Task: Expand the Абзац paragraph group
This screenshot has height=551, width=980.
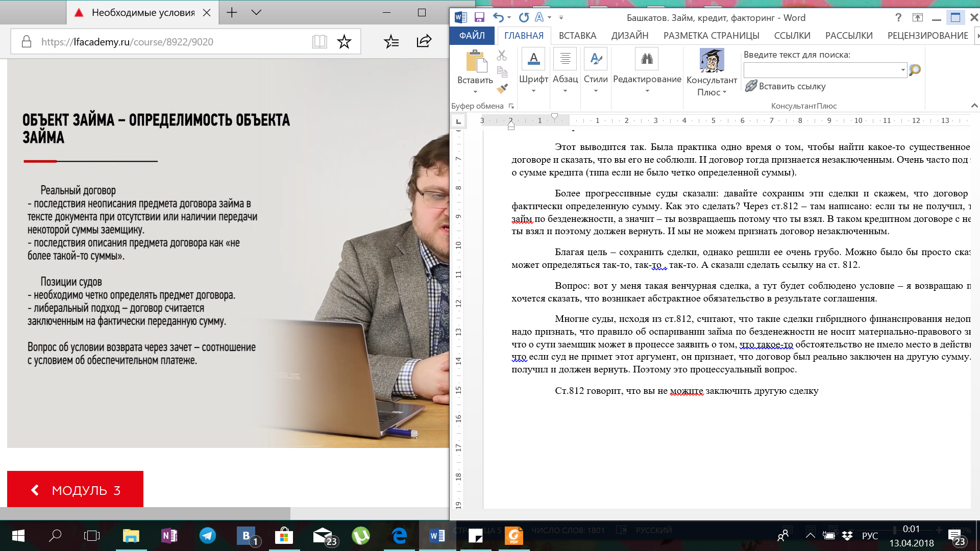Action: (x=565, y=71)
